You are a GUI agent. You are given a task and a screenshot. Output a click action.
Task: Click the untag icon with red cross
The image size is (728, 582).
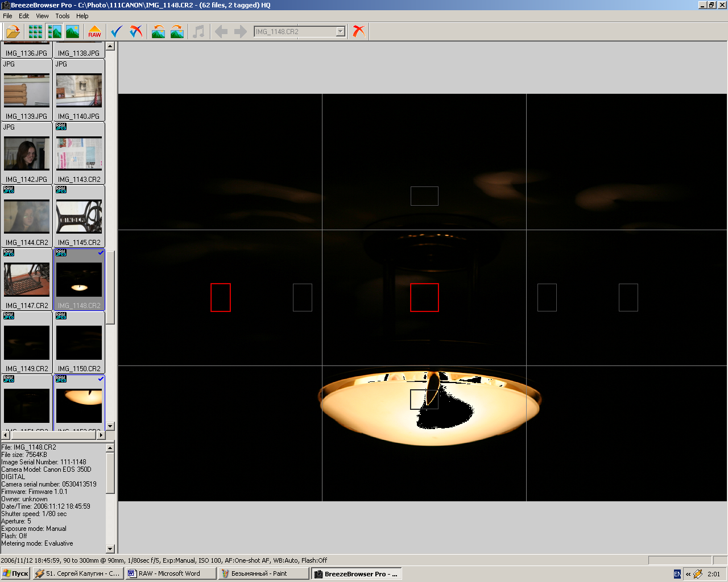tap(136, 32)
